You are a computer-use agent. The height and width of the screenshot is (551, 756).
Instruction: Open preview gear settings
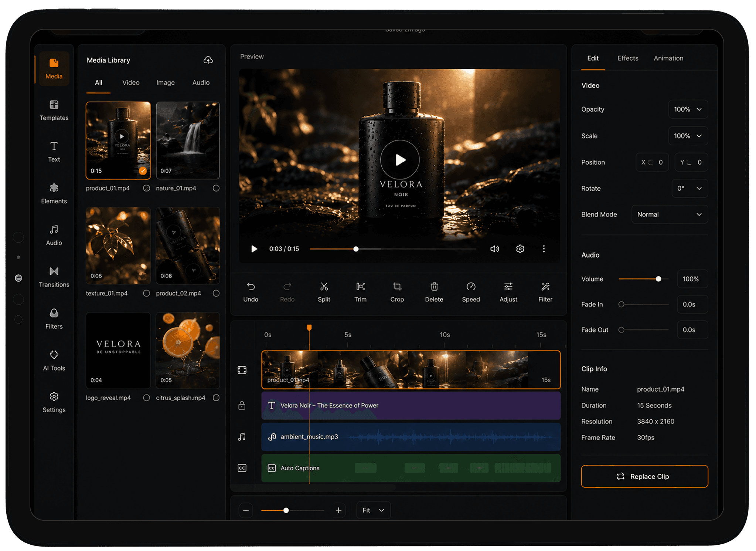point(520,249)
